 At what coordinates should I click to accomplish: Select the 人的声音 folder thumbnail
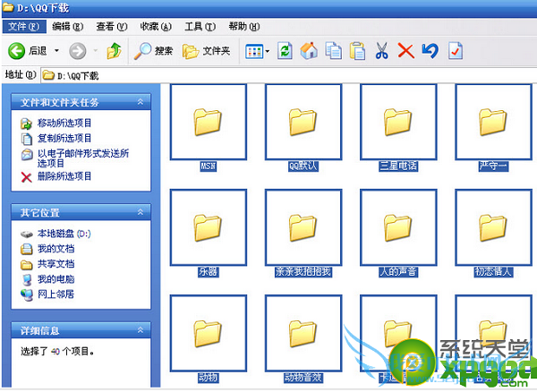(398, 227)
